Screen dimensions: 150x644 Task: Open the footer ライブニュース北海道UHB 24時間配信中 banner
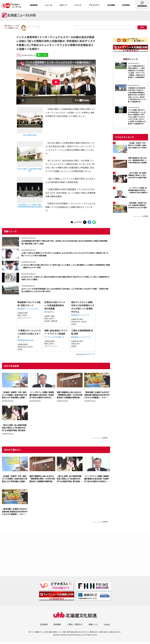57,596
